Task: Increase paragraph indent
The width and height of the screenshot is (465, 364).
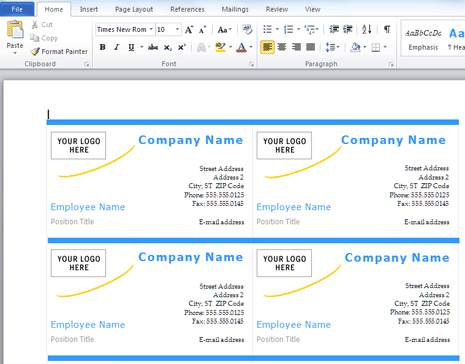Action: click(348, 29)
